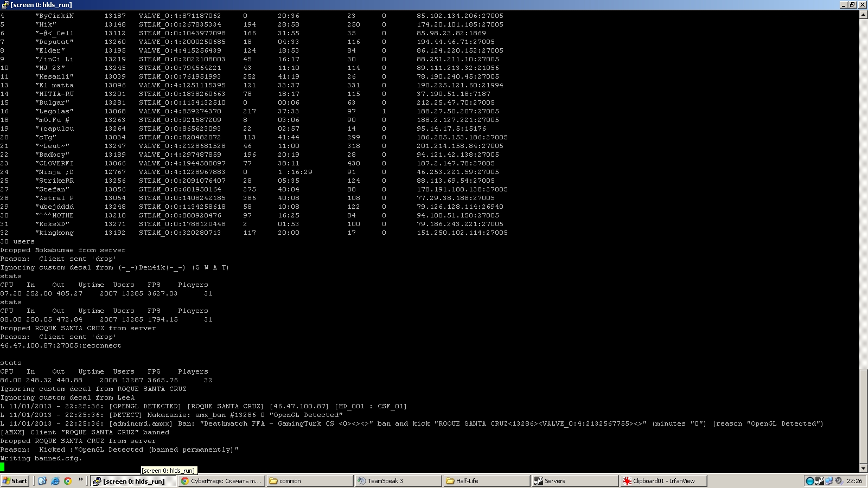Click IP 190.225.121.60:21994
Viewport: 868px width, 488px height.
coord(460,85)
